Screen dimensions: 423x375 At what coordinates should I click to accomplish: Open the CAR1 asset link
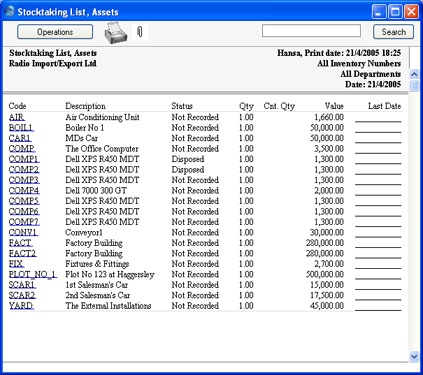20,138
